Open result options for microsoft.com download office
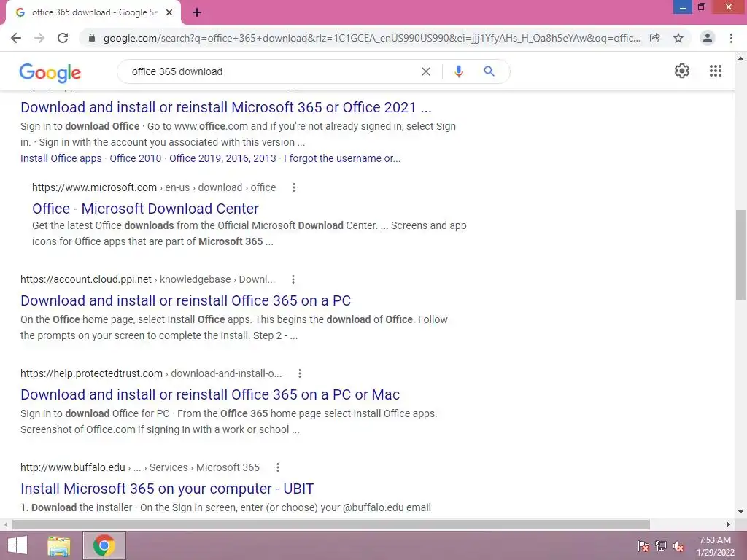This screenshot has height=560, width=747. click(x=294, y=187)
